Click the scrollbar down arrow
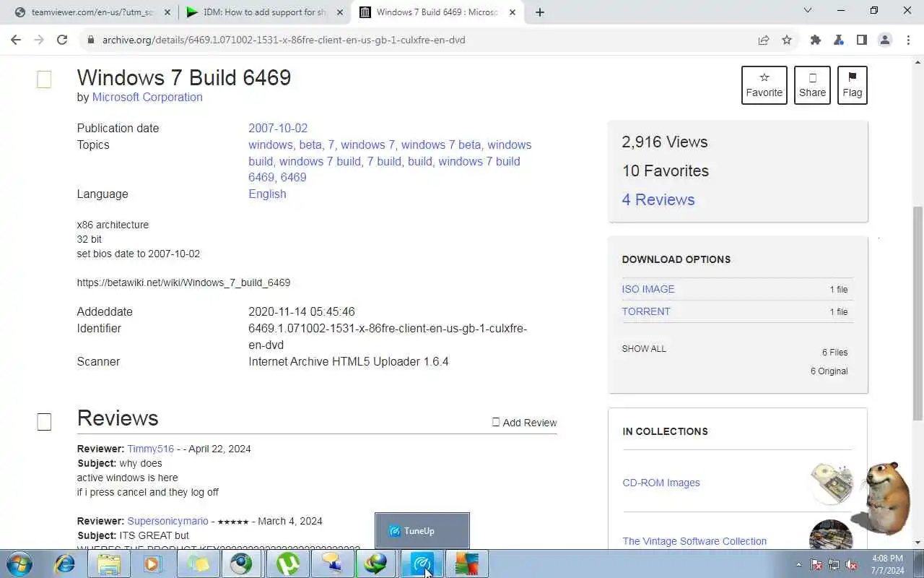Image resolution: width=924 pixels, height=578 pixels. coord(918,543)
